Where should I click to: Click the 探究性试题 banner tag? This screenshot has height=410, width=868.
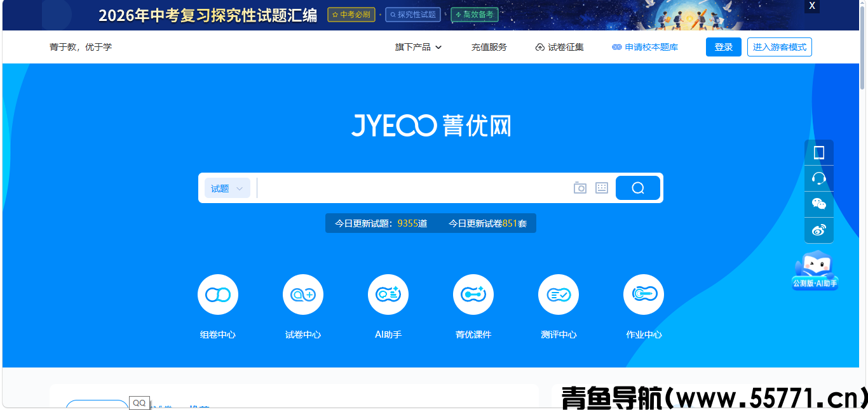[413, 15]
